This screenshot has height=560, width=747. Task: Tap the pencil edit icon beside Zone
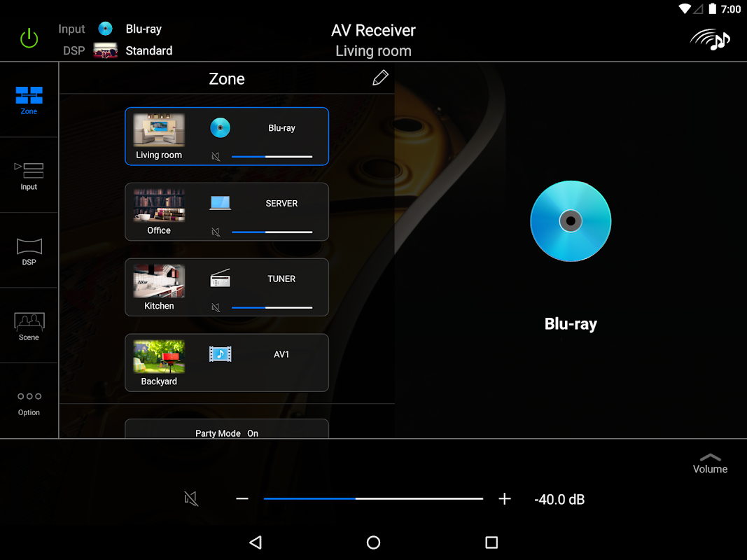[x=380, y=78]
